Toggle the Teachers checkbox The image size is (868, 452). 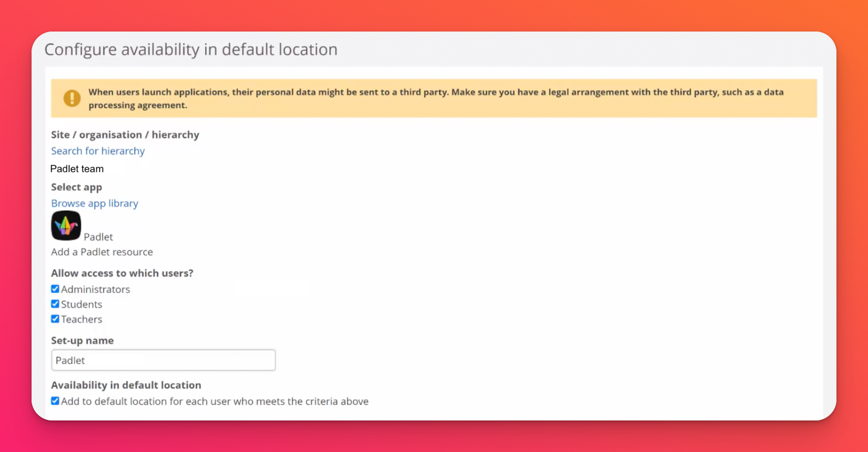click(55, 319)
